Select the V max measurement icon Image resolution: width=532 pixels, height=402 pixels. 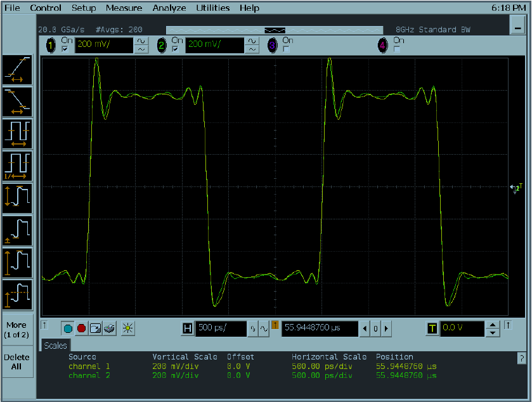tap(17, 263)
